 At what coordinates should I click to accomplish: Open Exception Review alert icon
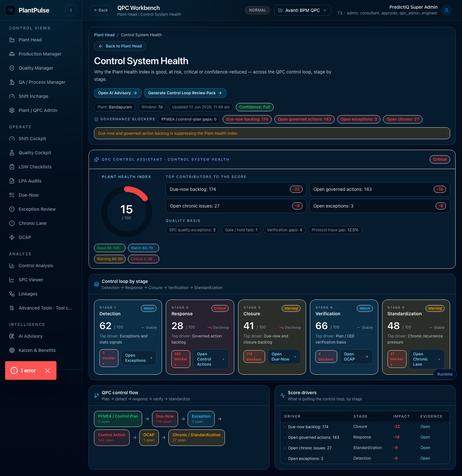12,209
